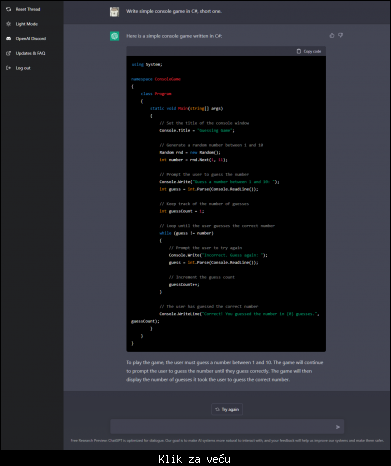This screenshot has width=391, height=466.
Task: Click the explanation paragraph starting "To play the game"
Action: click(225, 371)
